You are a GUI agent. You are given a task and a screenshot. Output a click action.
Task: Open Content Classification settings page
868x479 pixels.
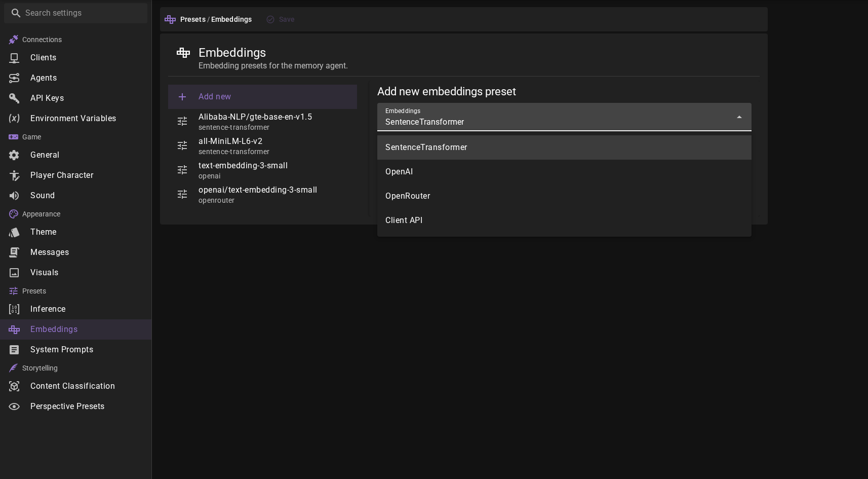(x=76, y=386)
